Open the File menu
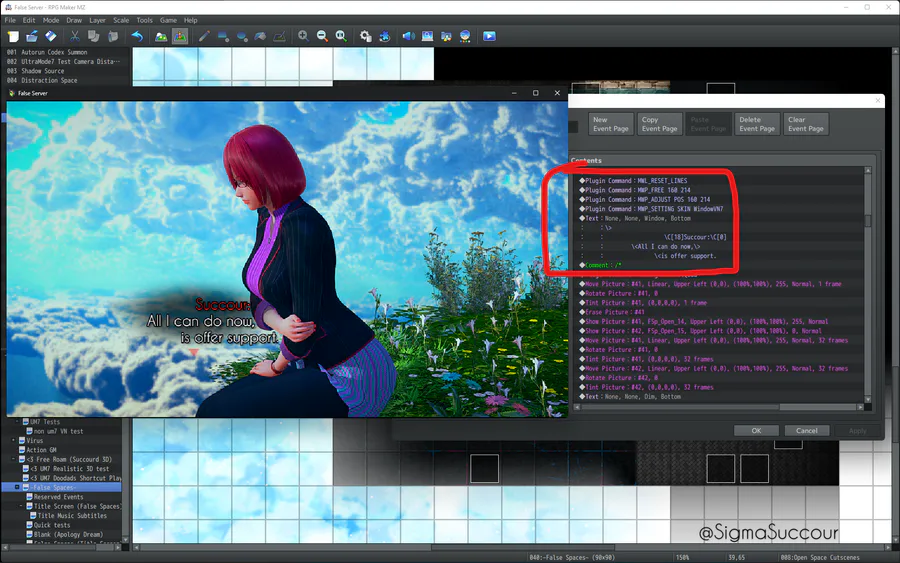The height and width of the screenshot is (563, 900). (x=10, y=20)
